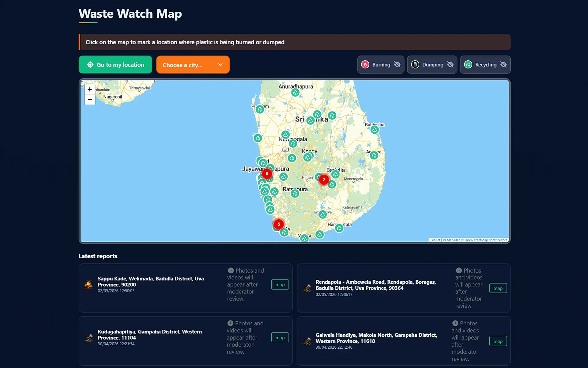Screen dimensions: 588x368
Task: Toggle Dumping markers visibility
Action: tap(432, 64)
